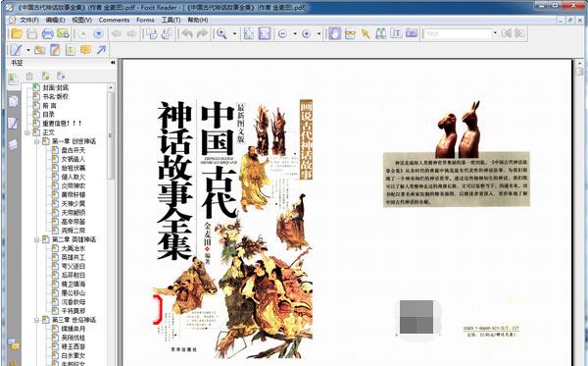Click the Find Next button

(519, 33)
